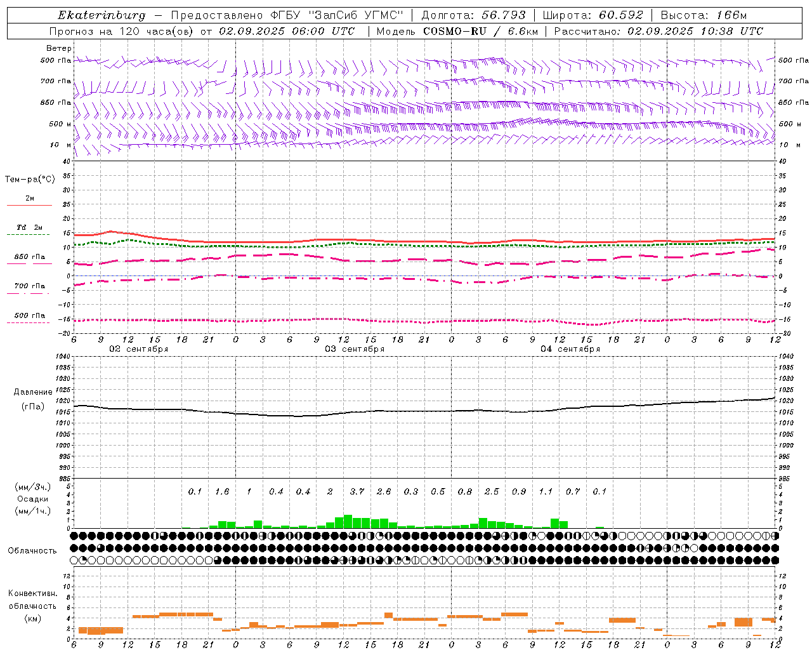Click the precipitation value "3.7"
The image size is (812, 650).
coord(357,492)
